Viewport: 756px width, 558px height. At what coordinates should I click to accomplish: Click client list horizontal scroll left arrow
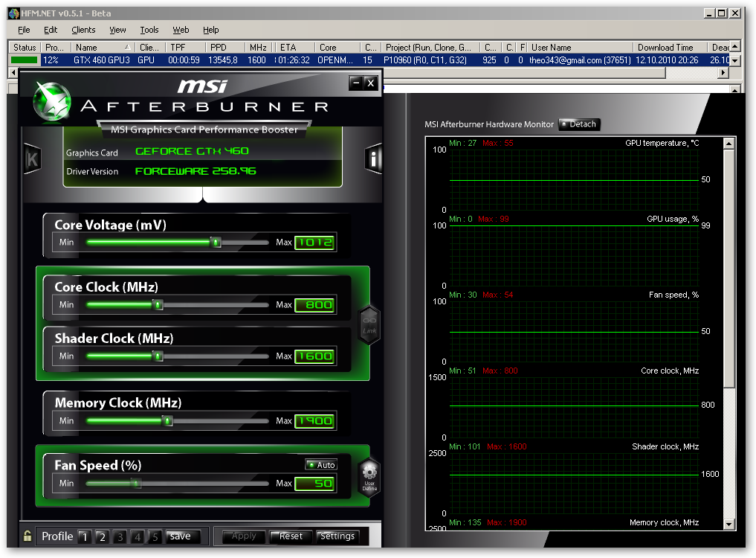(x=13, y=73)
